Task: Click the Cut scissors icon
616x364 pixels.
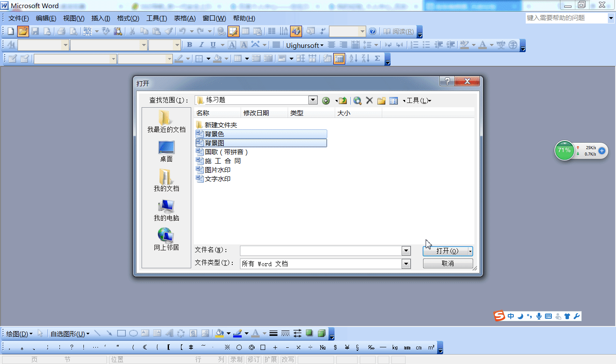Action: pyautogui.click(x=132, y=31)
